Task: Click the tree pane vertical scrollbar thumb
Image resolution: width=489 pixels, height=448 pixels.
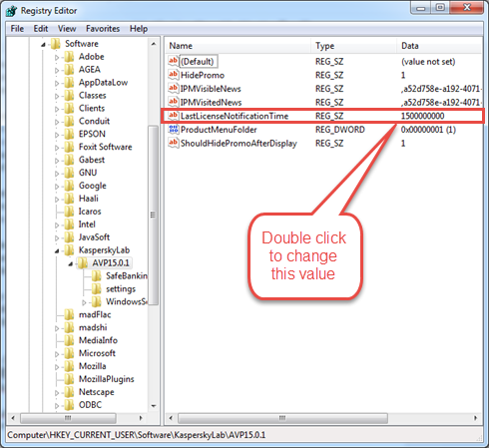Action: 153,215
